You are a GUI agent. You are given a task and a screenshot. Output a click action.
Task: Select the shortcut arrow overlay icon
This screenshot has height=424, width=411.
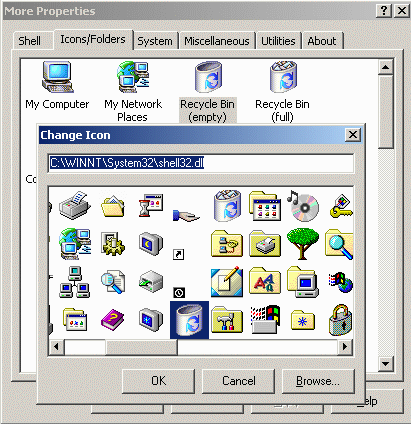tap(178, 255)
